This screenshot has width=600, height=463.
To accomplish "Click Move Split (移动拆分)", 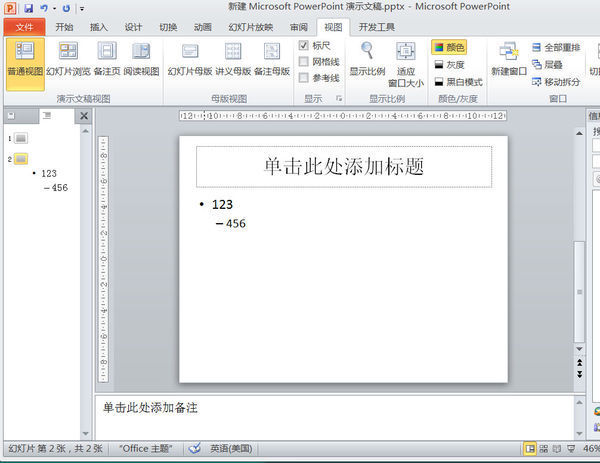I will [x=556, y=82].
